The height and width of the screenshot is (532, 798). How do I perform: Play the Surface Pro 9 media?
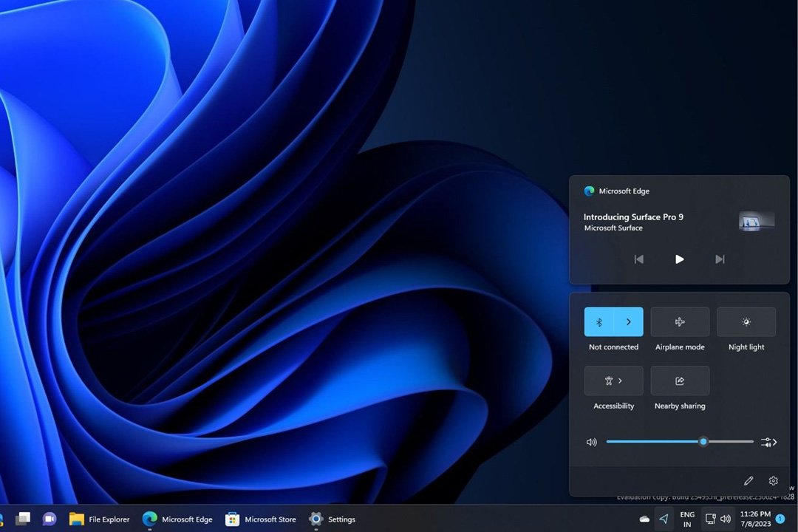click(680, 259)
